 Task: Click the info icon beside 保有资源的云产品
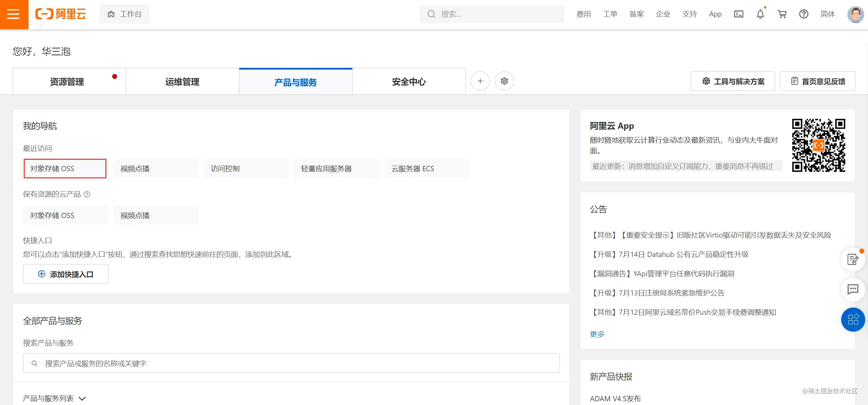[x=87, y=194]
